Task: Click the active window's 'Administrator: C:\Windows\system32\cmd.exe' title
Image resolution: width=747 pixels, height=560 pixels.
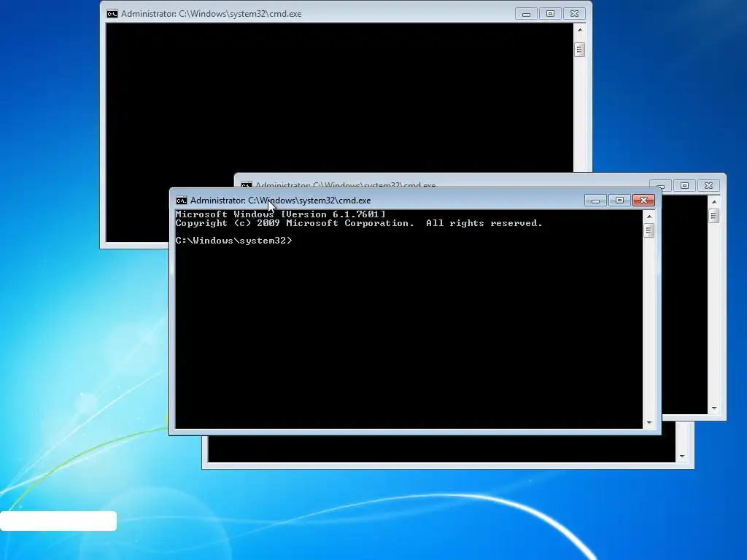Action: pos(280,201)
